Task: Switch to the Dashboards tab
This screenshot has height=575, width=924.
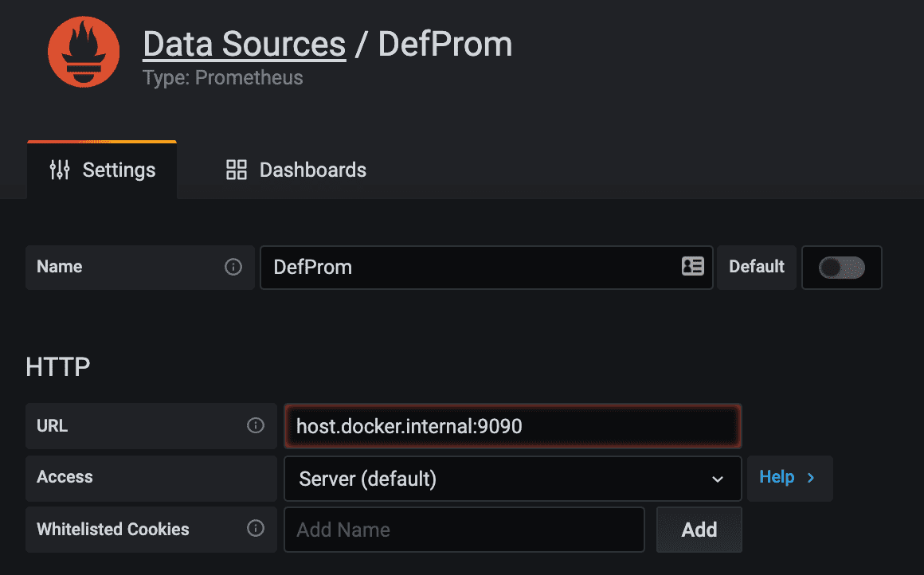Action: (x=296, y=170)
